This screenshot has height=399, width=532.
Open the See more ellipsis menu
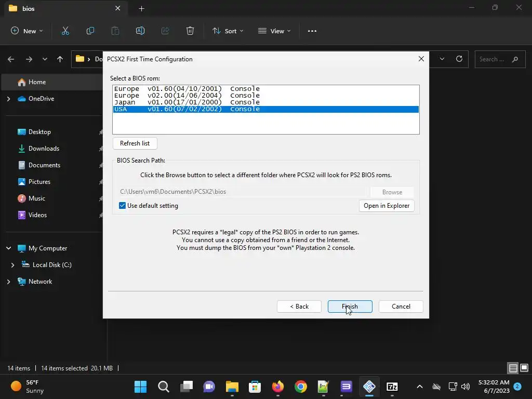click(x=312, y=31)
